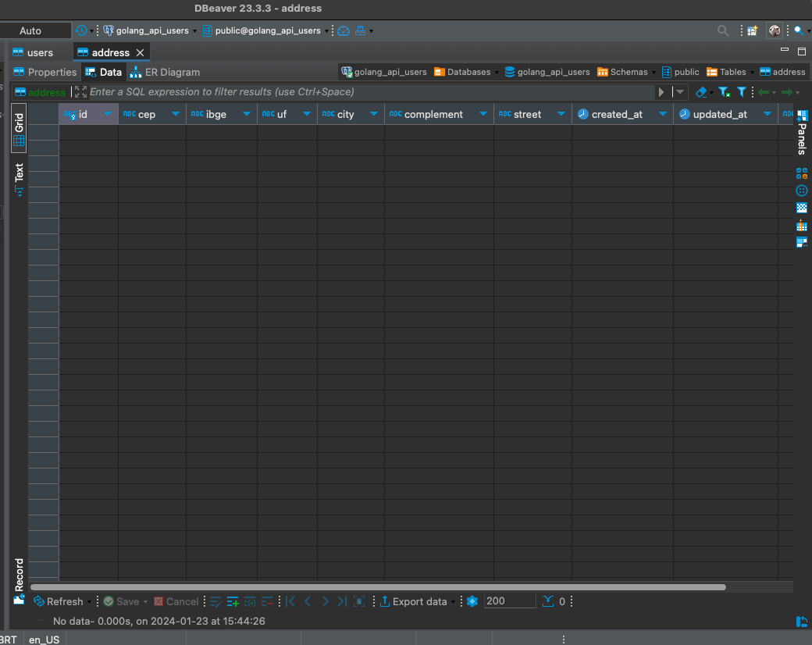The height and width of the screenshot is (645, 812).
Task: Open the updated_at column filter dropdown
Action: click(x=767, y=114)
